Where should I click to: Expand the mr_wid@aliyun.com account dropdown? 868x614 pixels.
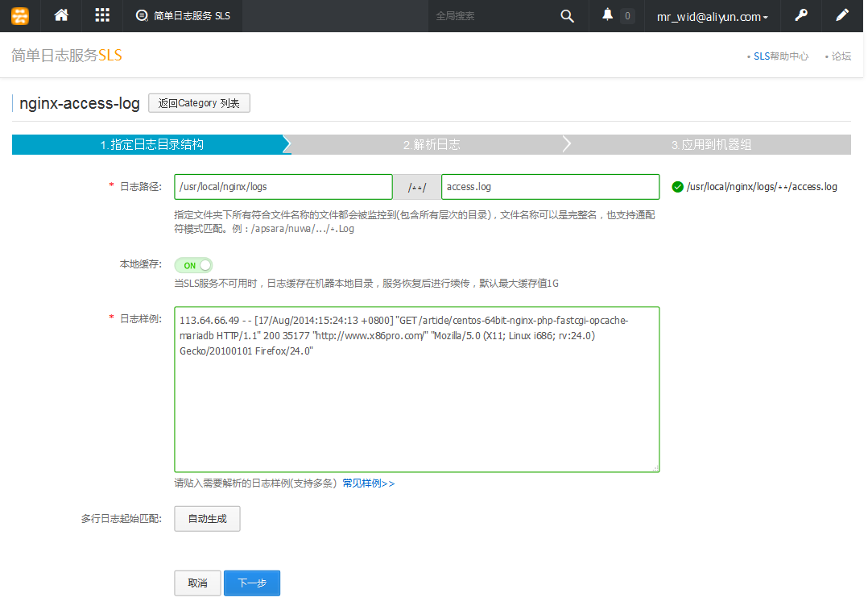pos(713,17)
